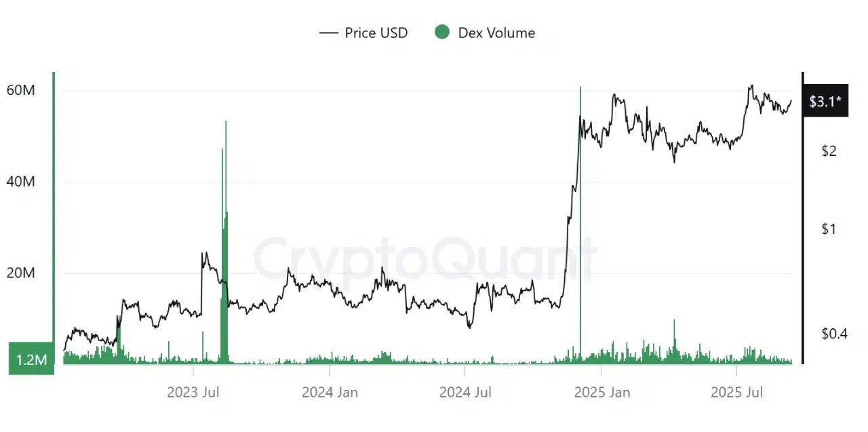Viewport: 868px width, 432px height.
Task: Click the CryptoQuant watermark in the chart
Action: click(x=426, y=258)
